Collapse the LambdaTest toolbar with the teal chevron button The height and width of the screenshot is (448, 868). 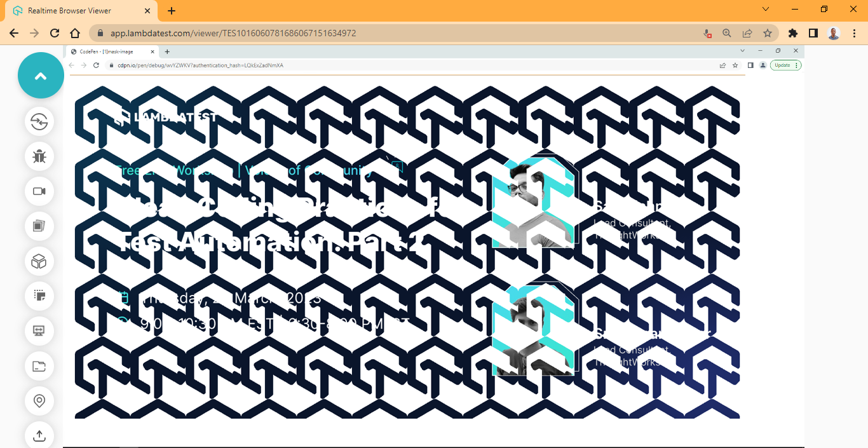point(41,76)
